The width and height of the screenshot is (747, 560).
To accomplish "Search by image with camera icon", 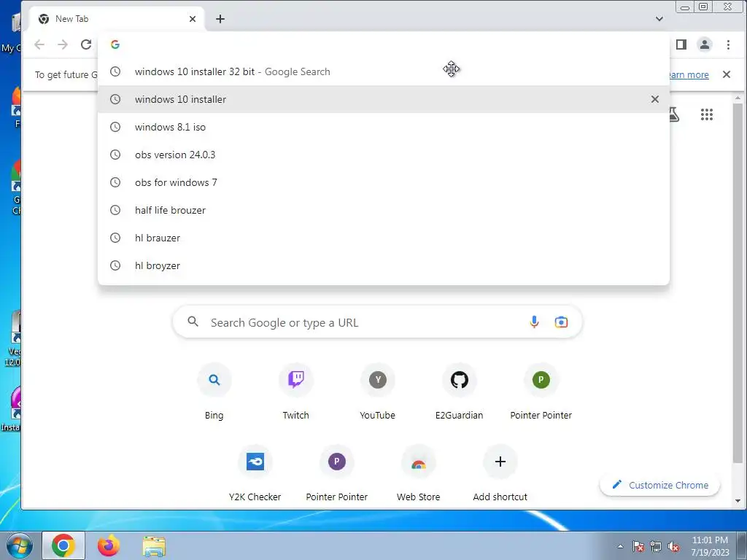I will coord(561,322).
